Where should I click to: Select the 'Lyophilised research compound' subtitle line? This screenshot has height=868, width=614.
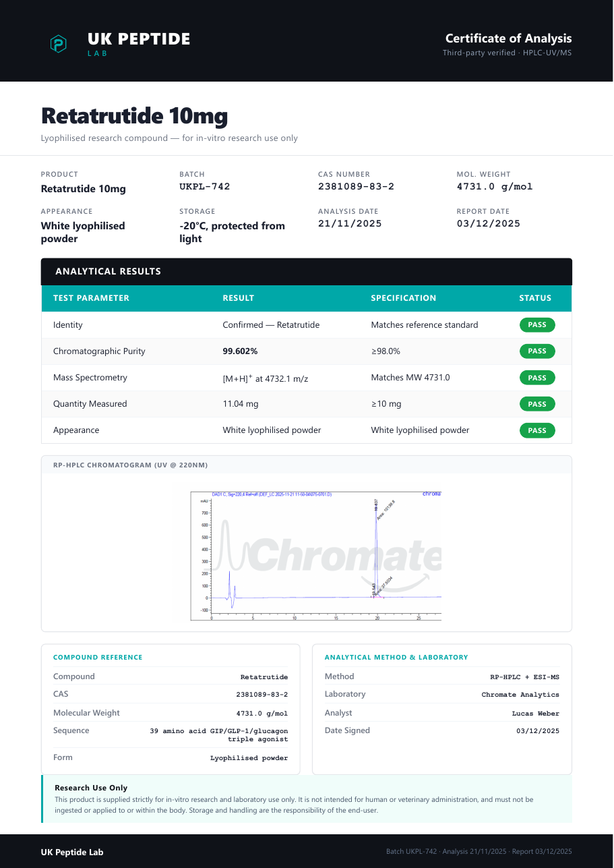pos(169,138)
